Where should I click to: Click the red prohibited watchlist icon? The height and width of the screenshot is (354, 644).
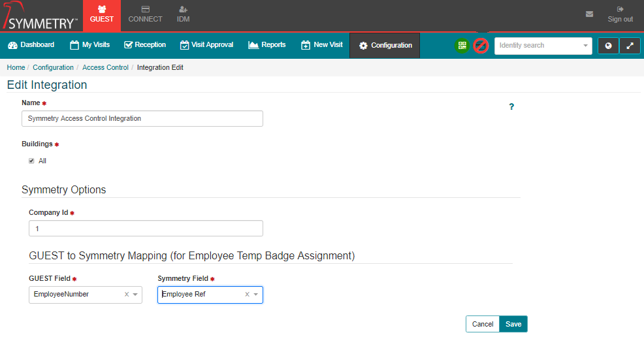[x=481, y=46]
